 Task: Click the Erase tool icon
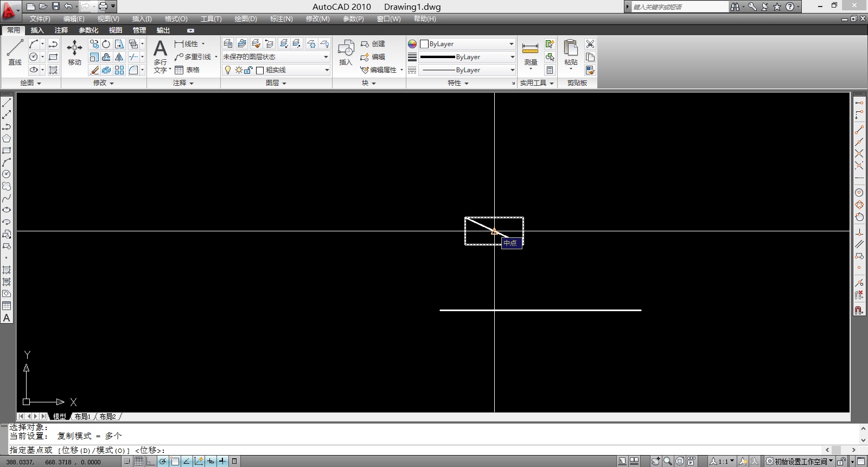pyautogui.click(x=94, y=70)
